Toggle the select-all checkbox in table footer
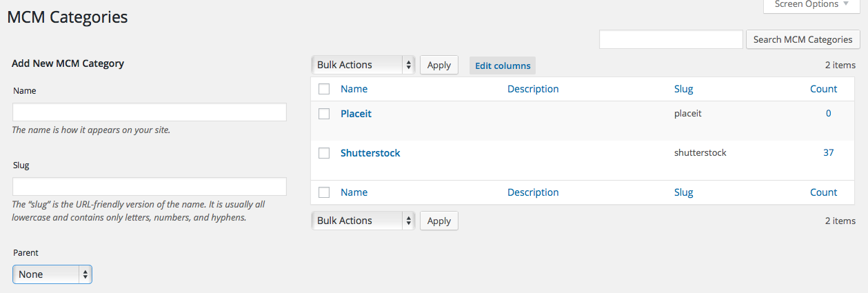This screenshot has height=293, width=868. (324, 192)
